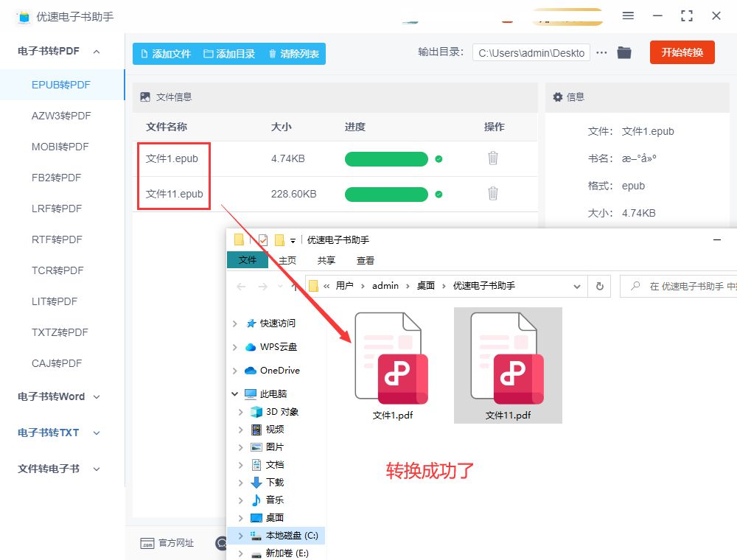This screenshot has height=560, width=737.
Task: Click progress bar of 文件1.epub
Action: point(386,159)
